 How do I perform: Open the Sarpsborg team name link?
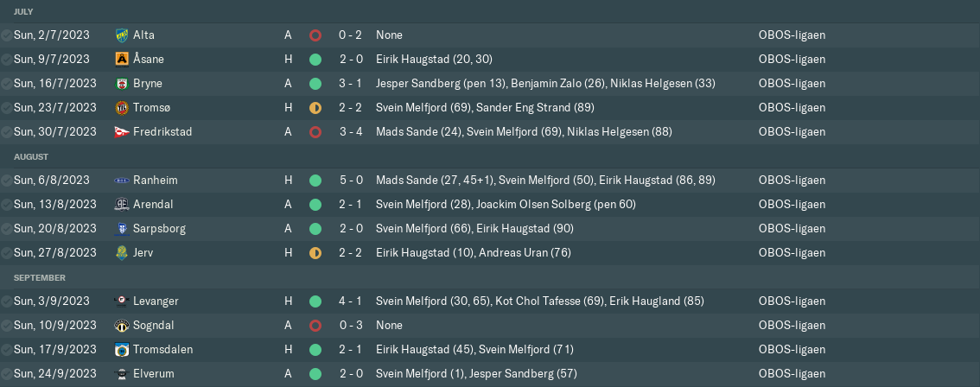coord(159,229)
